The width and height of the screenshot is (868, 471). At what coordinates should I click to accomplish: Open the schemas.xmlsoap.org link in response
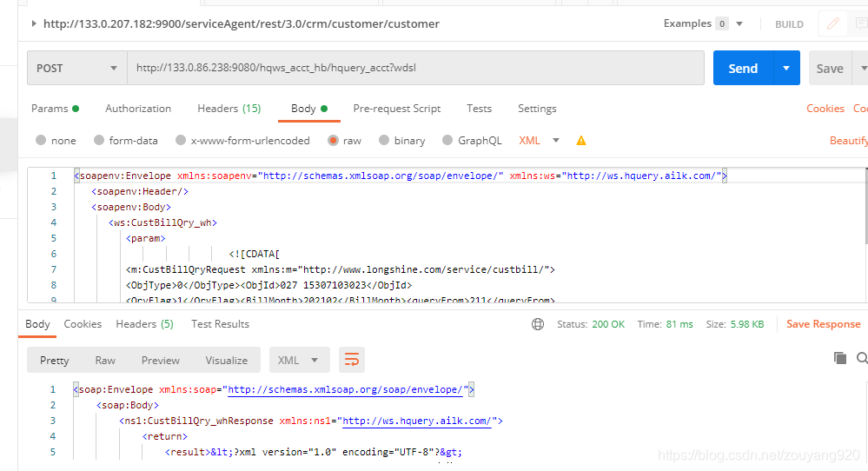pyautogui.click(x=345, y=389)
